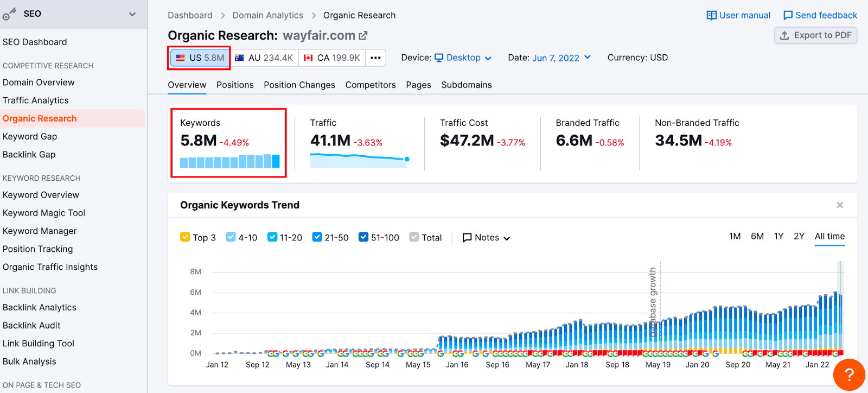This screenshot has height=393, width=868.
Task: Click the database growth note marker
Action: [x=653, y=302]
